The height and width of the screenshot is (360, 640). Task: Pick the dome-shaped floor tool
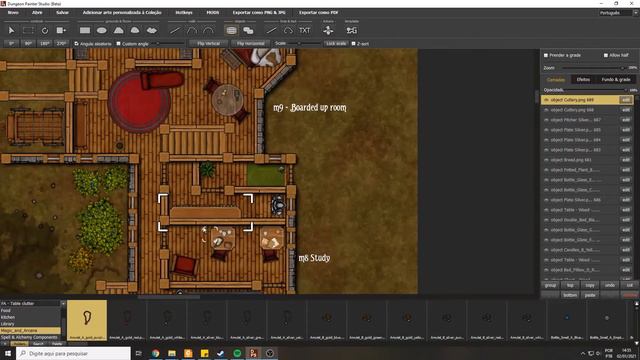click(x=135, y=31)
